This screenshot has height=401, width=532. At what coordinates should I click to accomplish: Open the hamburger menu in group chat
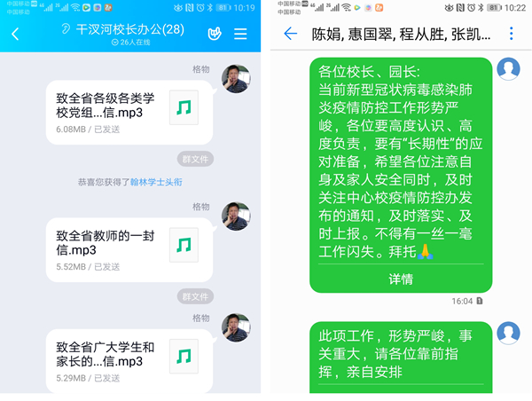(240, 34)
